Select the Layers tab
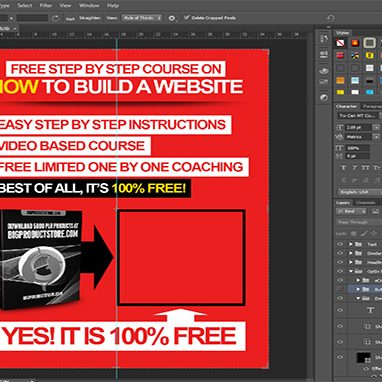Viewport: 382px width, 382px height. point(343,203)
